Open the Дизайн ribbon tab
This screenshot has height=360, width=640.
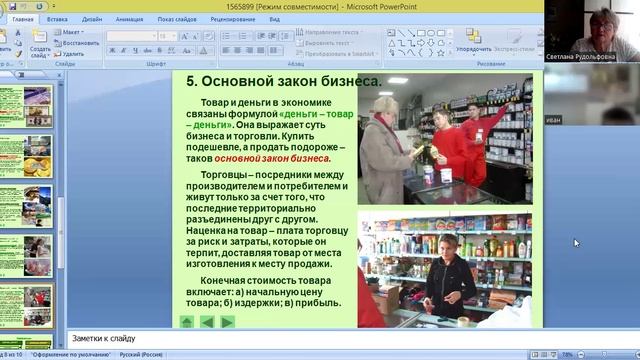pos(92,19)
